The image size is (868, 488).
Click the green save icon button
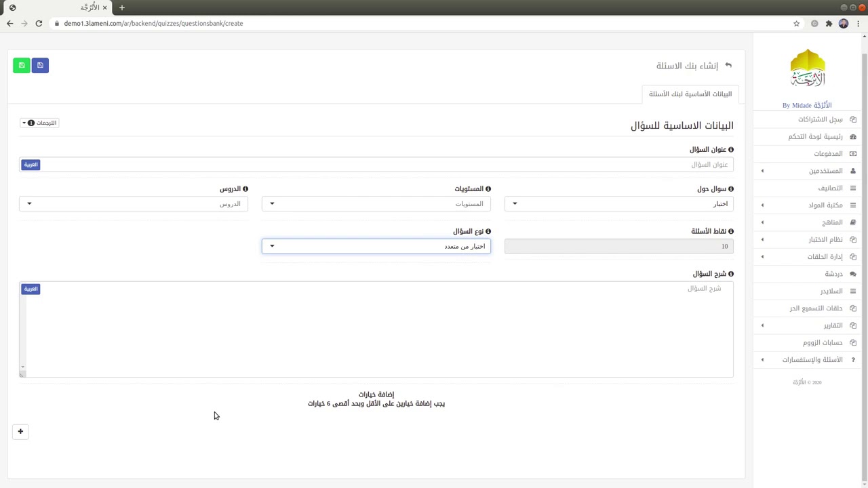point(22,65)
